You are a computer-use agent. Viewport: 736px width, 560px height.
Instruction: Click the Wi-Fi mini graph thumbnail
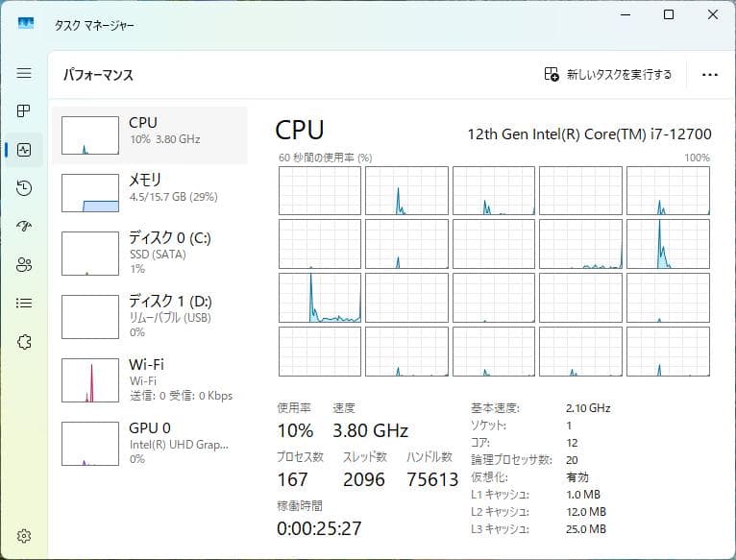tap(90, 379)
